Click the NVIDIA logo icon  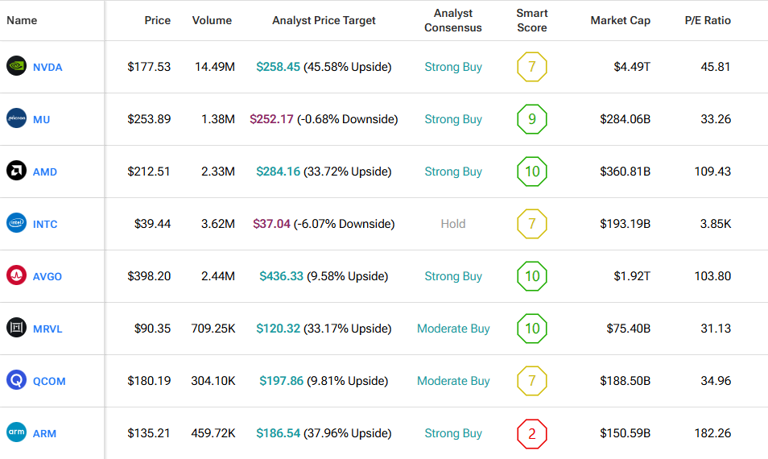pos(16,67)
